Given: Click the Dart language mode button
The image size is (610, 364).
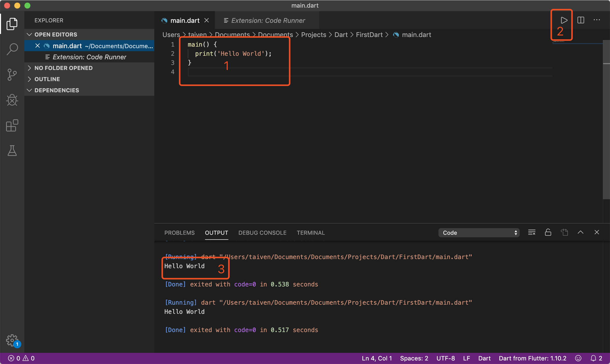Looking at the screenshot, I should point(484,358).
